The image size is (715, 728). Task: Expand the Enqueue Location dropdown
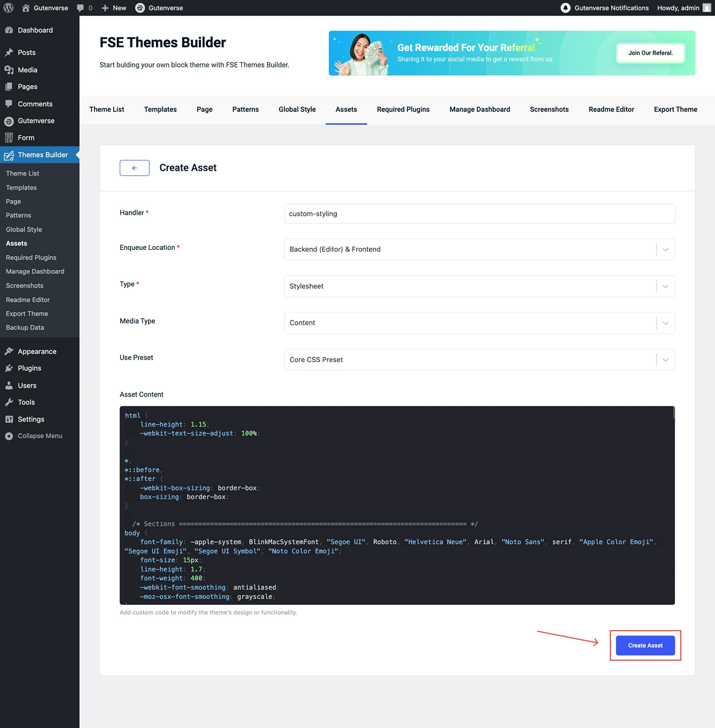click(665, 249)
